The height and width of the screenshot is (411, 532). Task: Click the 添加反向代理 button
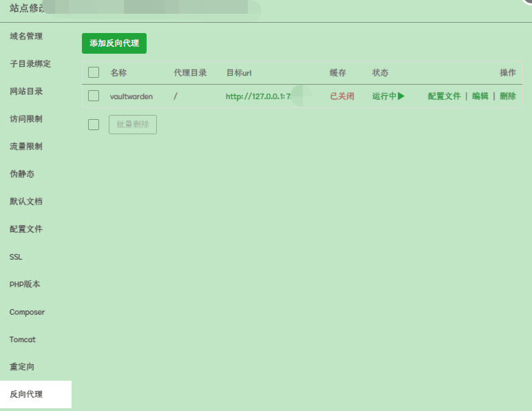tap(114, 43)
